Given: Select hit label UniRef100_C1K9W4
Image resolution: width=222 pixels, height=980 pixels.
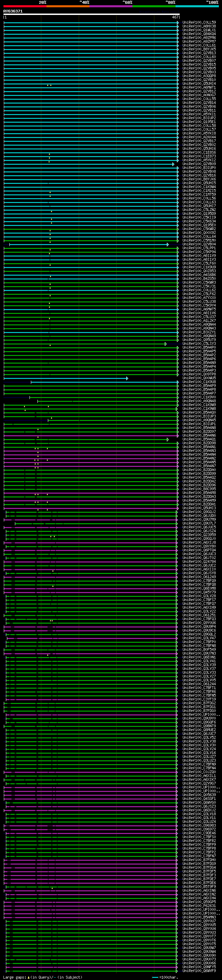Looking at the screenshot, I should (199, 187).
